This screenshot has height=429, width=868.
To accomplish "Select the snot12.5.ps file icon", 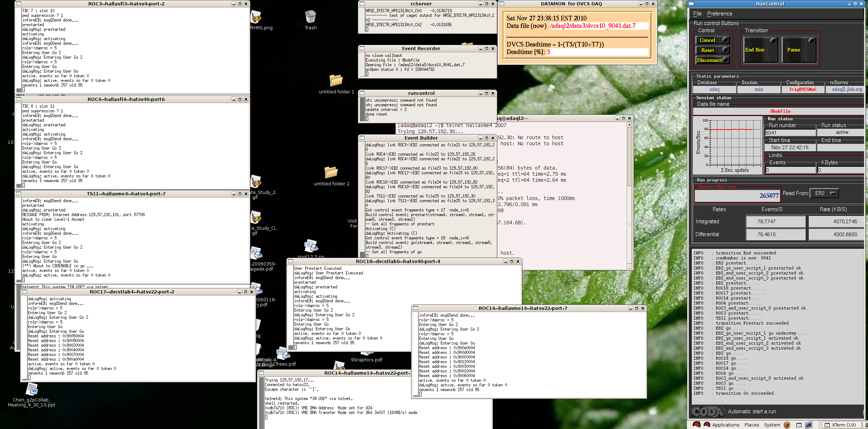I will (311, 246).
